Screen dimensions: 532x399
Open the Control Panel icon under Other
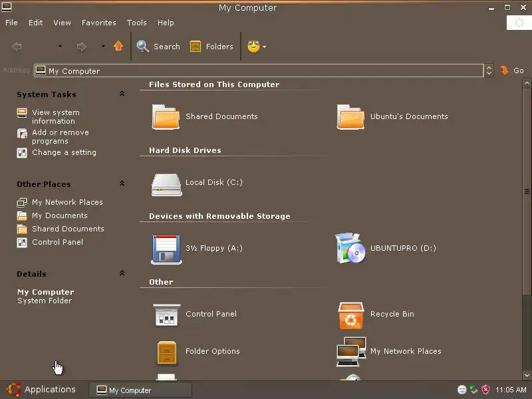166,315
